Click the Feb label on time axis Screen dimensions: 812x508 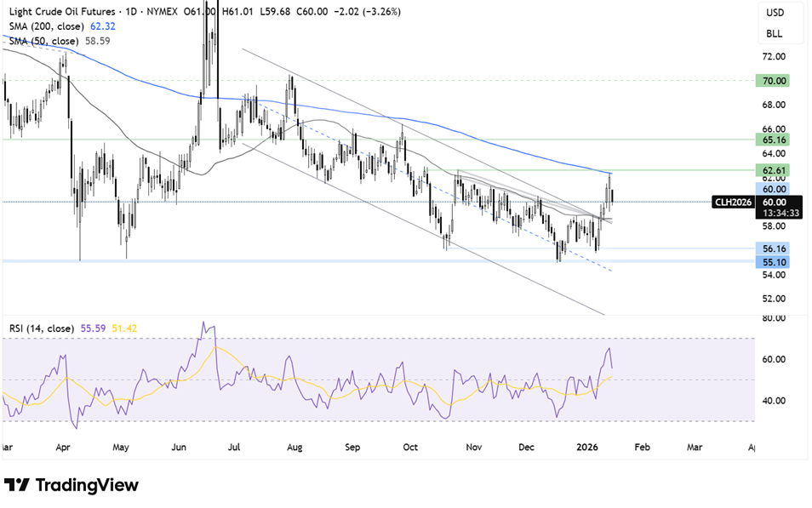pyautogui.click(x=643, y=446)
